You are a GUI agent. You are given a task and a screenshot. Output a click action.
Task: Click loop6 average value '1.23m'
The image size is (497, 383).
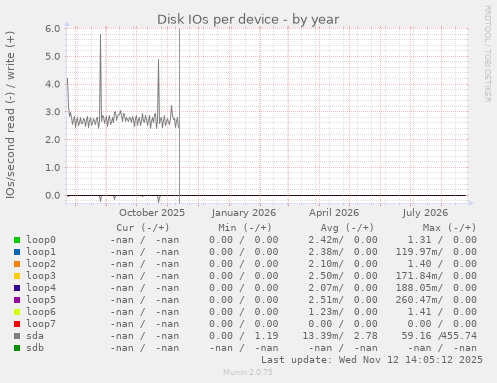click(x=323, y=312)
